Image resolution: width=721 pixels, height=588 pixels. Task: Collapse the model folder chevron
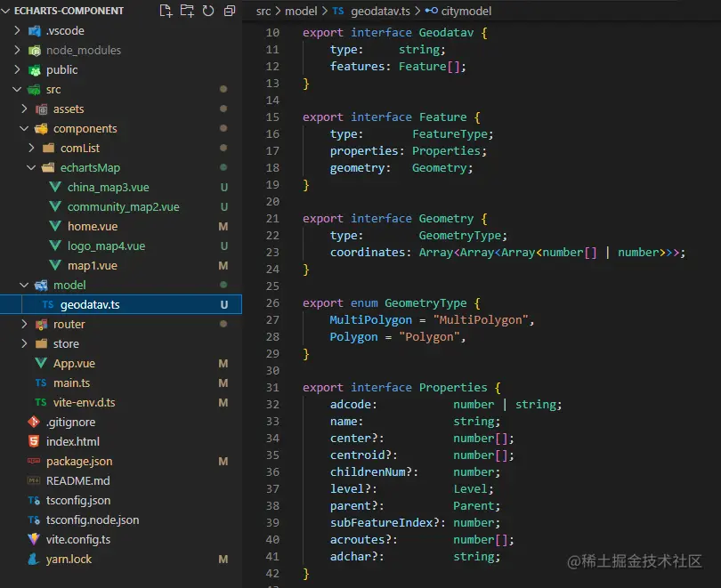24,285
